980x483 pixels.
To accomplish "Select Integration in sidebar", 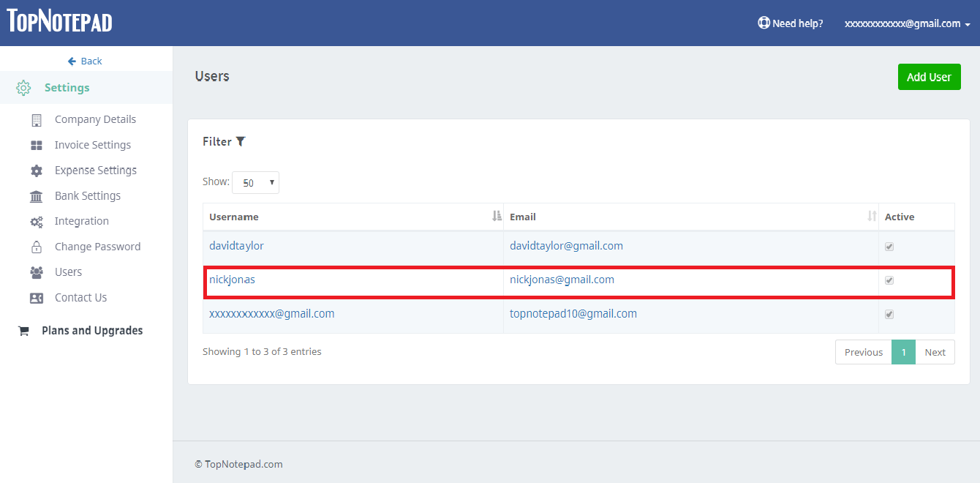I will [82, 221].
